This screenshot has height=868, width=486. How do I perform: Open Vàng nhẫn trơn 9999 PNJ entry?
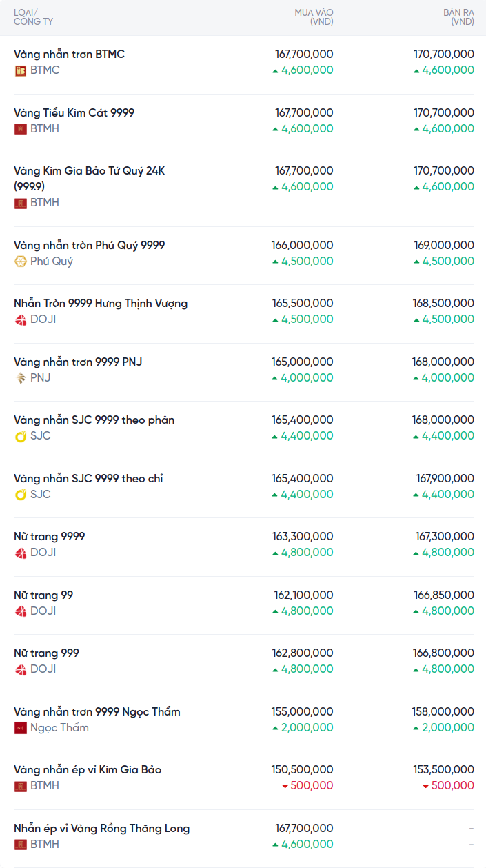(x=78, y=362)
